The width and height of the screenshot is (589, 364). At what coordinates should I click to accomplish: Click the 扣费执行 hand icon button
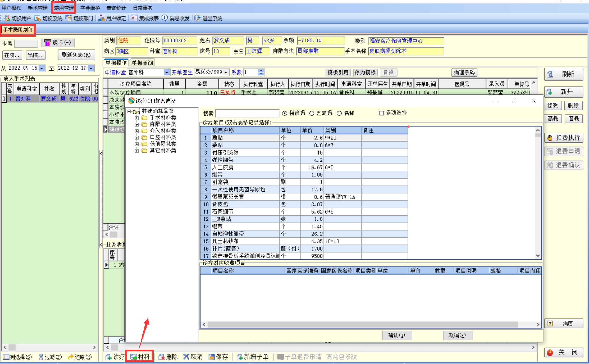(x=550, y=138)
